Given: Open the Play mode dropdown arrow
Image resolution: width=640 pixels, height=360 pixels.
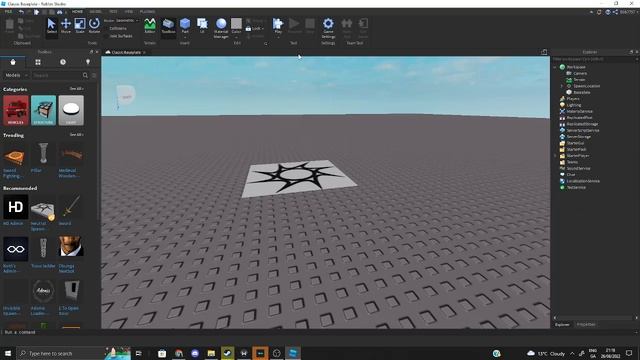Looking at the screenshot, I should point(278,36).
